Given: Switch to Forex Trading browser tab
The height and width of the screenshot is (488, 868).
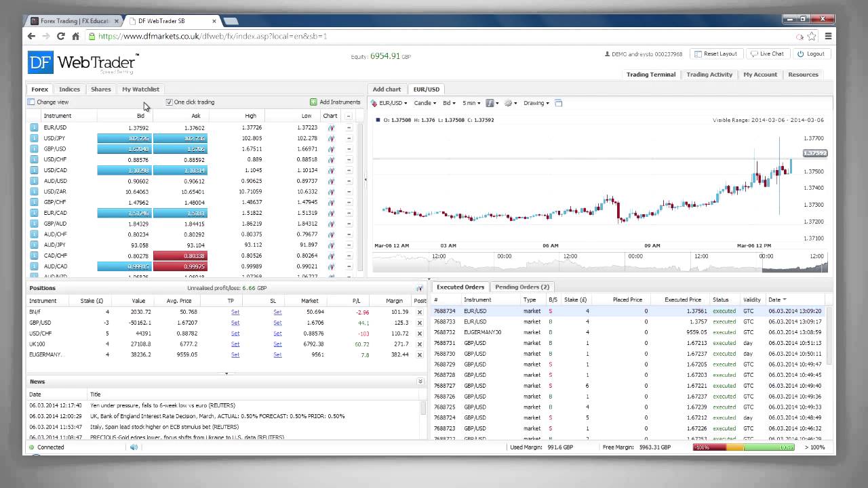Looking at the screenshot, I should click(x=73, y=21).
